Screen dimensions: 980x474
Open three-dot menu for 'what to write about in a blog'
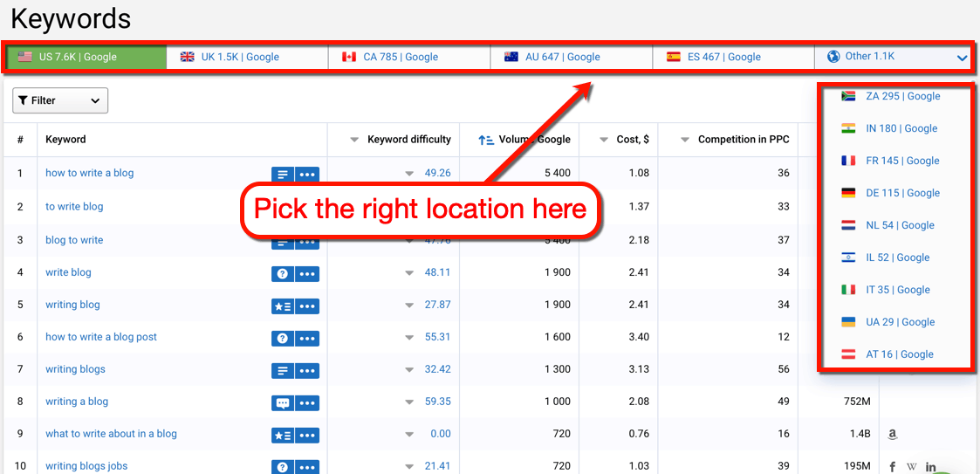click(x=307, y=436)
